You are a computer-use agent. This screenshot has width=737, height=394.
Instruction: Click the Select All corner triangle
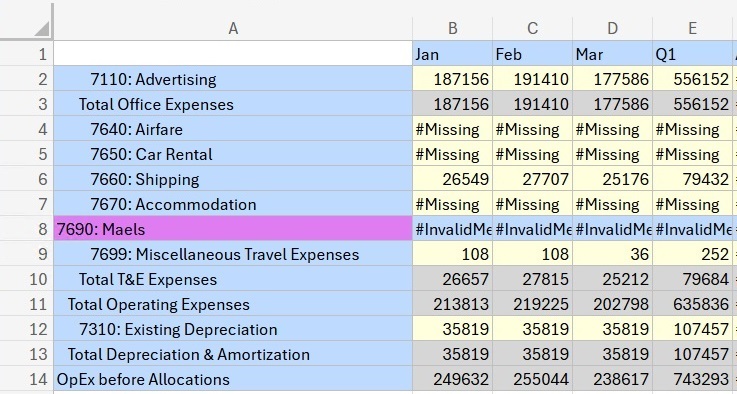coord(41,28)
